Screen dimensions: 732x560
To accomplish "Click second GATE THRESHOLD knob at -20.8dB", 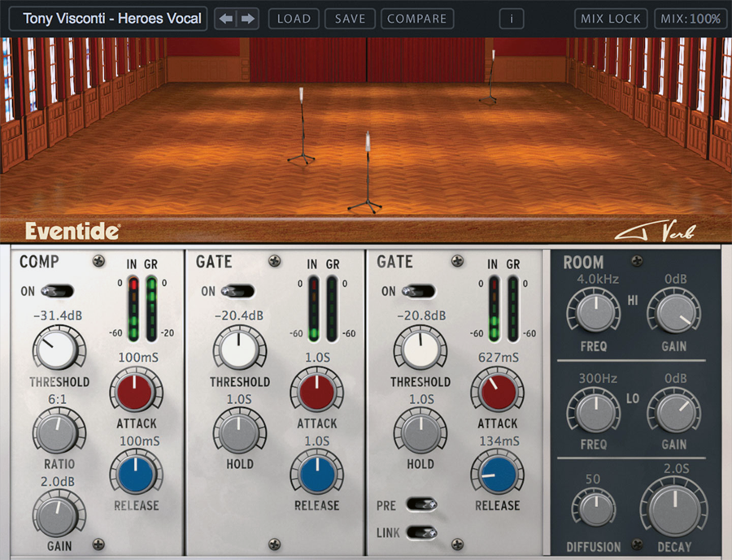I will 420,349.
